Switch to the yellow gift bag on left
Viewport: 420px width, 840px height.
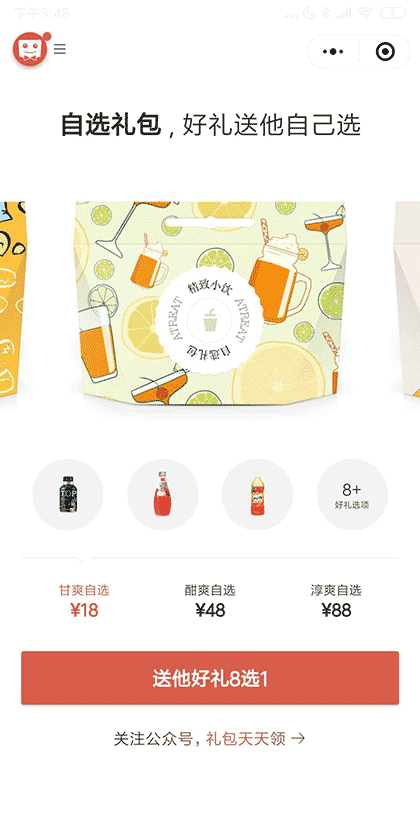pyautogui.click(x=12, y=298)
